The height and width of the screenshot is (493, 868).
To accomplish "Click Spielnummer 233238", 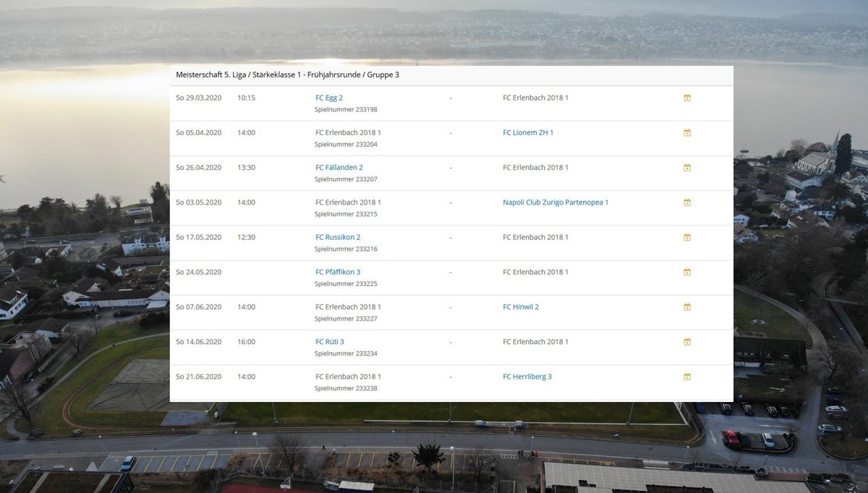I will [346, 388].
